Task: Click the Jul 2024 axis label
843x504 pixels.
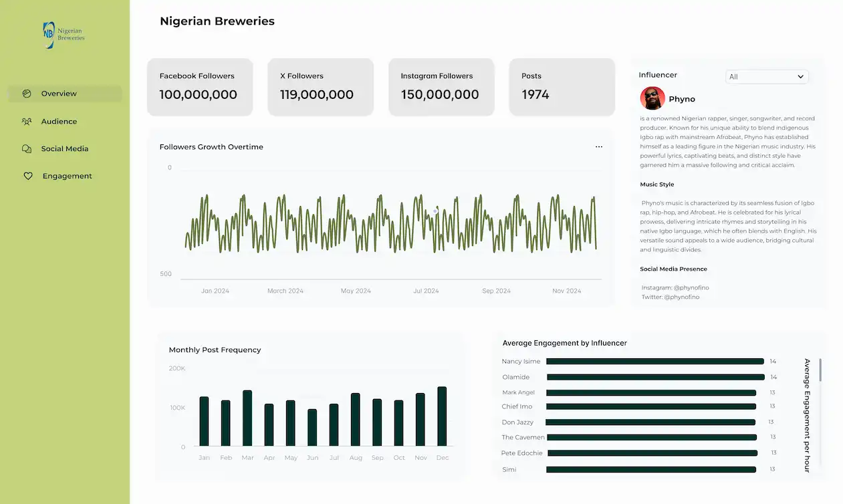Action: [x=426, y=291]
